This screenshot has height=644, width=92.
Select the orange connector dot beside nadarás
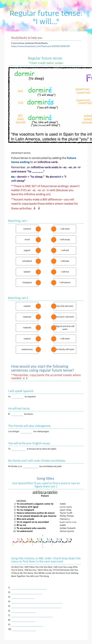tap(38, 328)
